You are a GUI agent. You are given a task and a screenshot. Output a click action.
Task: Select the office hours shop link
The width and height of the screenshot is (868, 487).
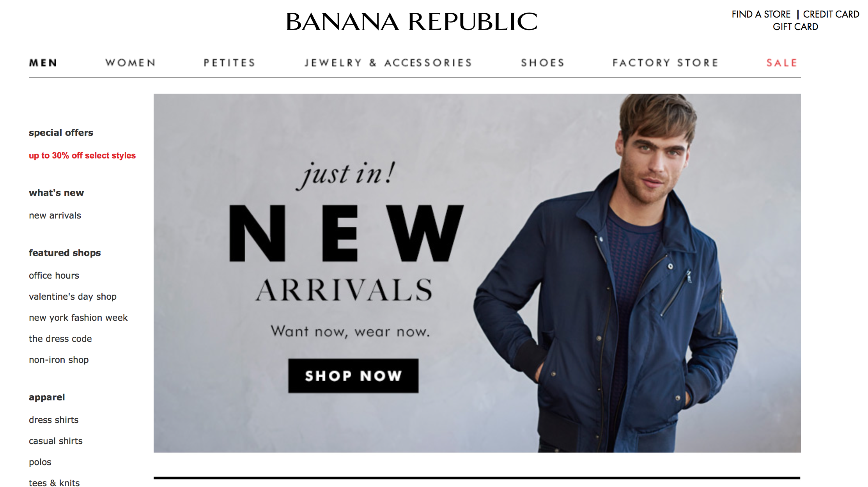(x=54, y=275)
